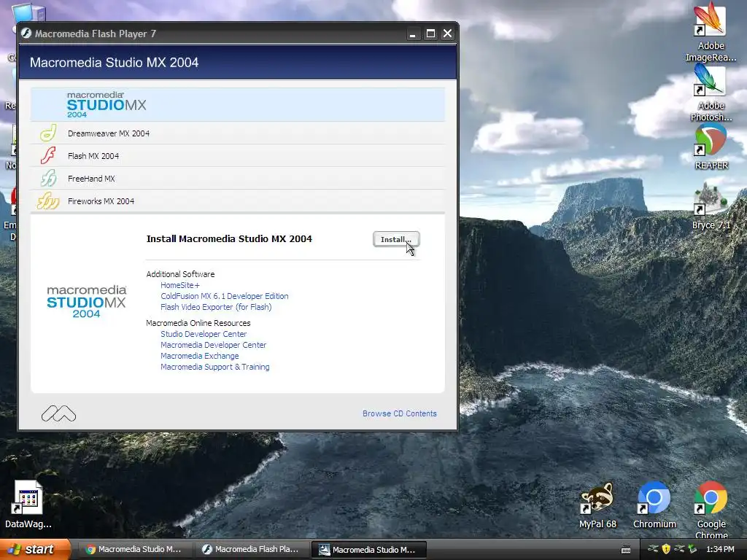The height and width of the screenshot is (560, 747).
Task: Maximize the Macromedia Flash Player 7 window
Action: pos(430,34)
